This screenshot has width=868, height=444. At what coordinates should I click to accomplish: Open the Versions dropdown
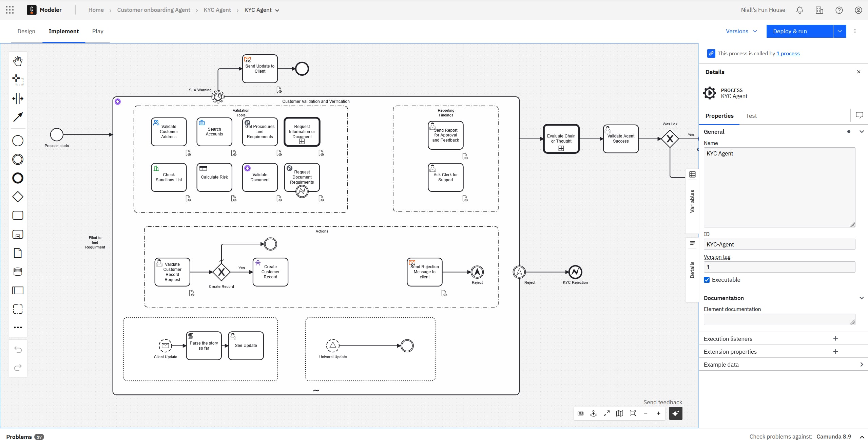[741, 31]
